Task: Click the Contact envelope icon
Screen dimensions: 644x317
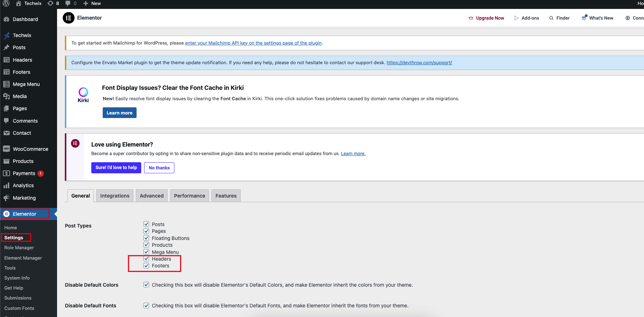Action: (6, 133)
